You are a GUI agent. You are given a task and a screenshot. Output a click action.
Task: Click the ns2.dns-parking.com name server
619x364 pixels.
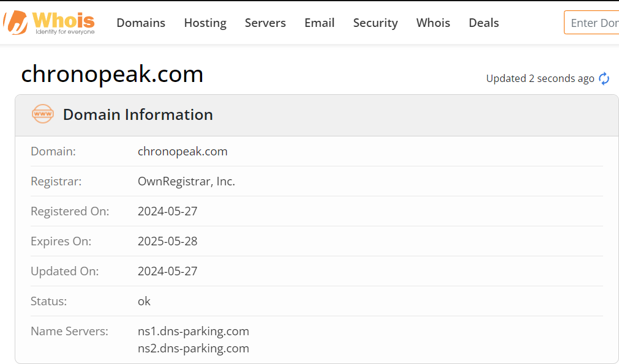pos(193,349)
